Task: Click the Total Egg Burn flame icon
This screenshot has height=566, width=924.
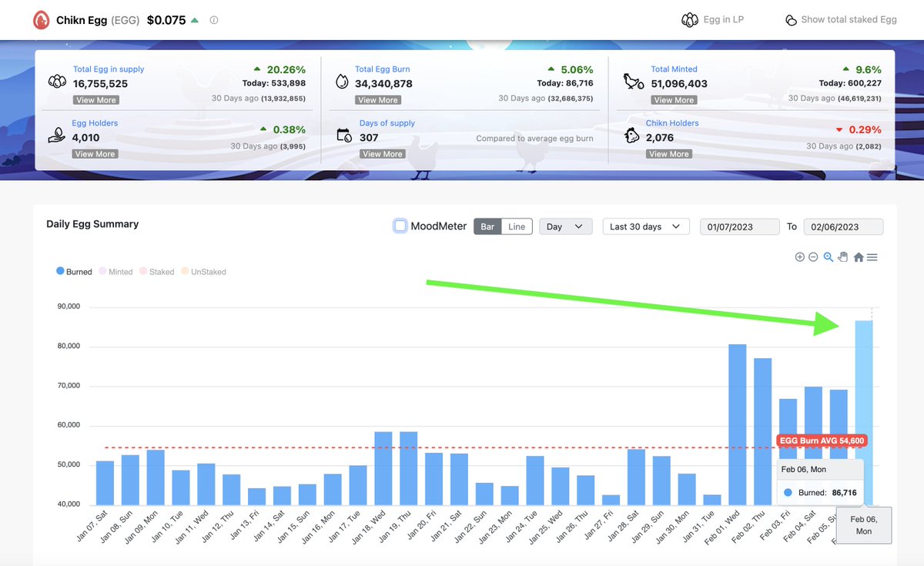Action: [343, 82]
